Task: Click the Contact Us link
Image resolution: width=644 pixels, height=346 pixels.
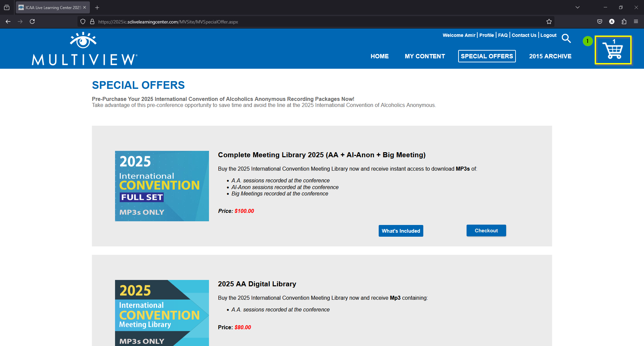Action: coord(524,35)
